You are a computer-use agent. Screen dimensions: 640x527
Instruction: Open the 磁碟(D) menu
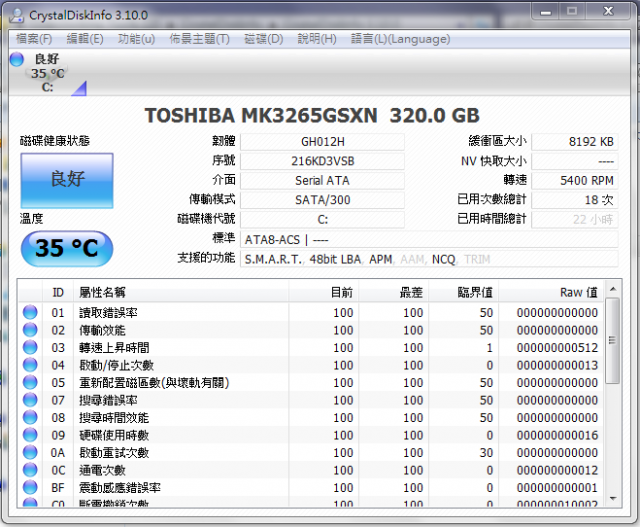click(x=263, y=39)
